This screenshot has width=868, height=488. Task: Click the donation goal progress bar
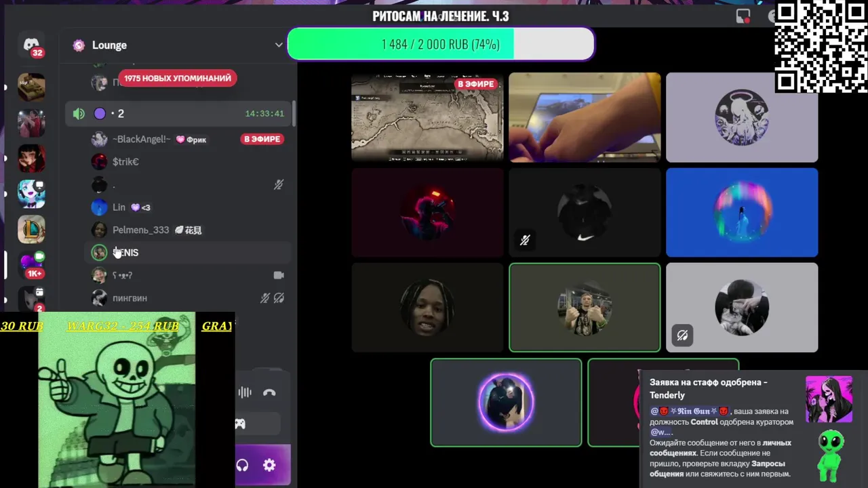(441, 45)
